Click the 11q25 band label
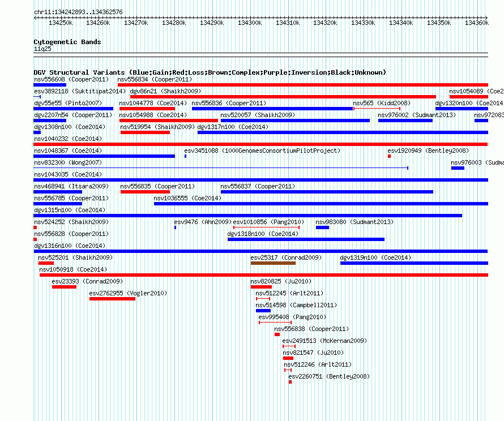The image size is (504, 421). click(x=42, y=49)
